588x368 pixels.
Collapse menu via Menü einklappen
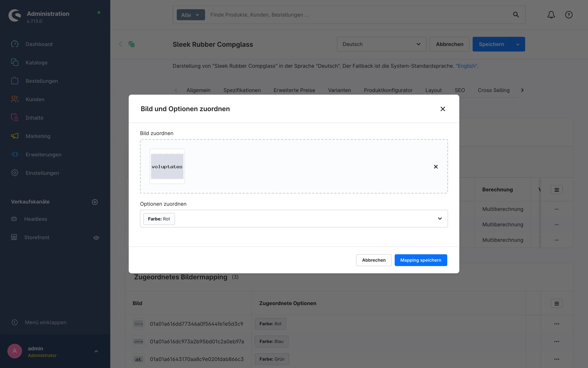(x=45, y=322)
